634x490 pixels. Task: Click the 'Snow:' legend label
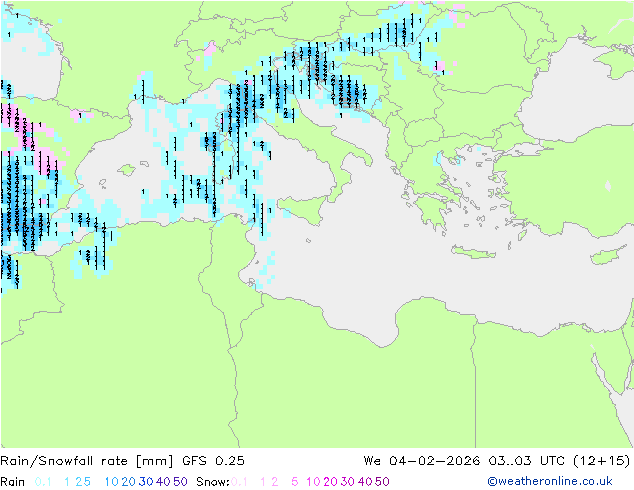pyautogui.click(x=213, y=482)
